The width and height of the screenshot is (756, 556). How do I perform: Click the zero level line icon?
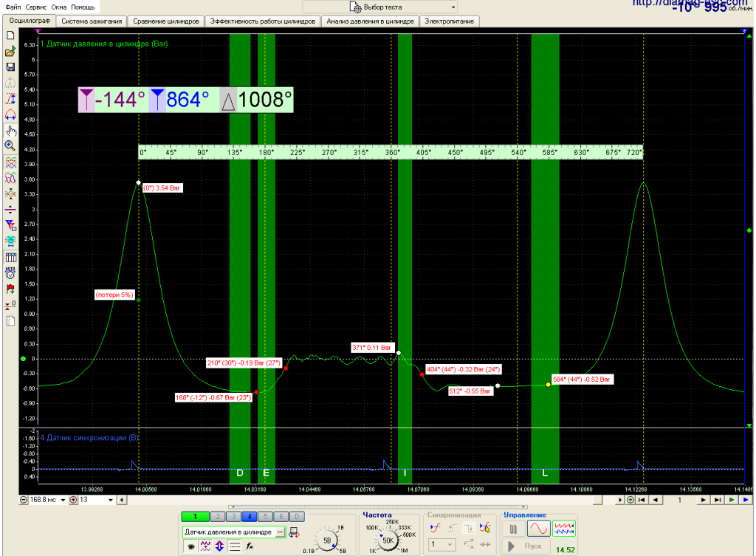[10, 210]
